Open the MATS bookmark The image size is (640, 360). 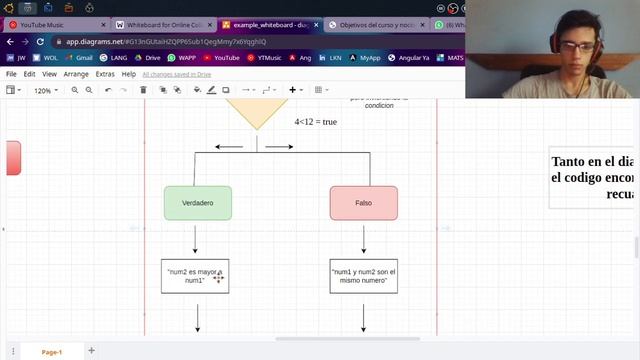click(450, 58)
